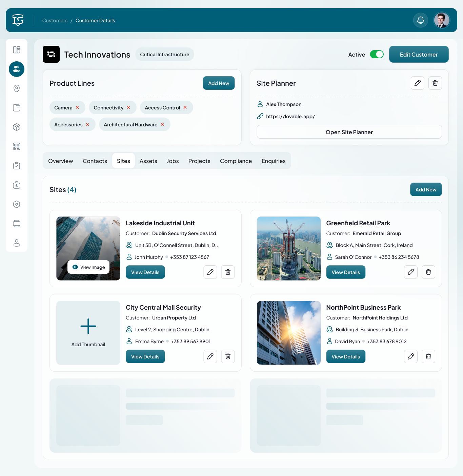Open the money bag sidebar icon
Image resolution: width=463 pixels, height=476 pixels.
pos(17,185)
